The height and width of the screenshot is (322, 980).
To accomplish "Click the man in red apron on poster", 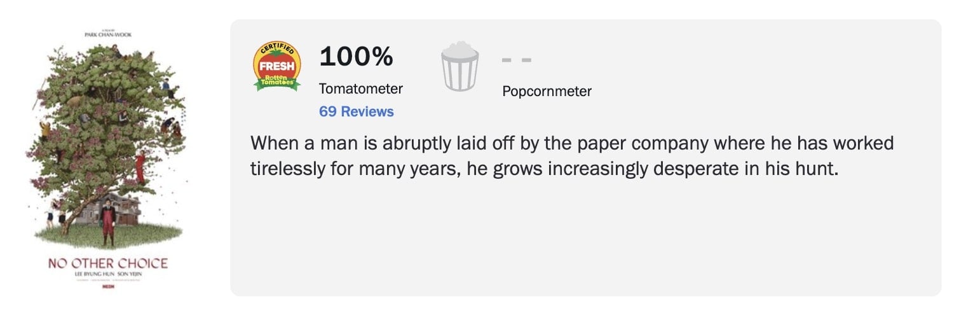I will [x=108, y=222].
